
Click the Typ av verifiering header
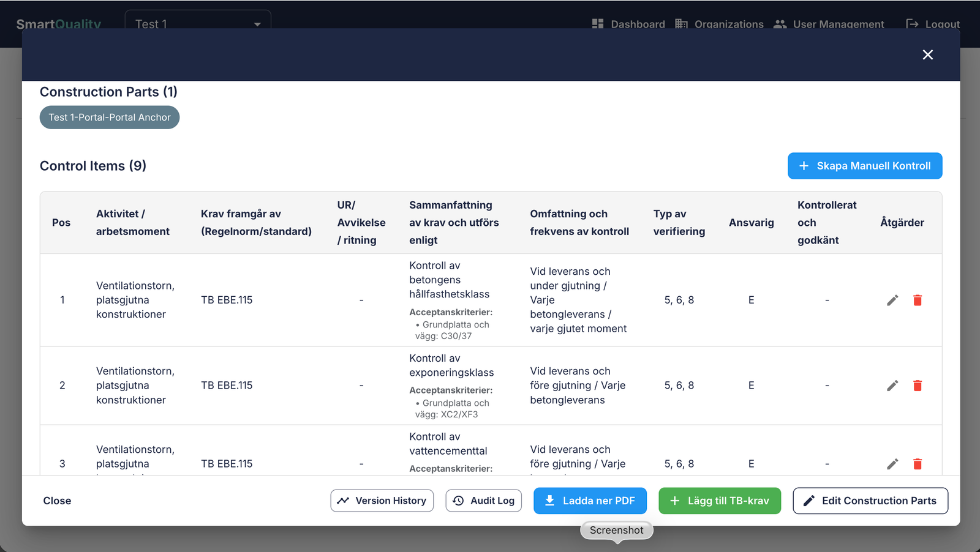pyautogui.click(x=679, y=223)
